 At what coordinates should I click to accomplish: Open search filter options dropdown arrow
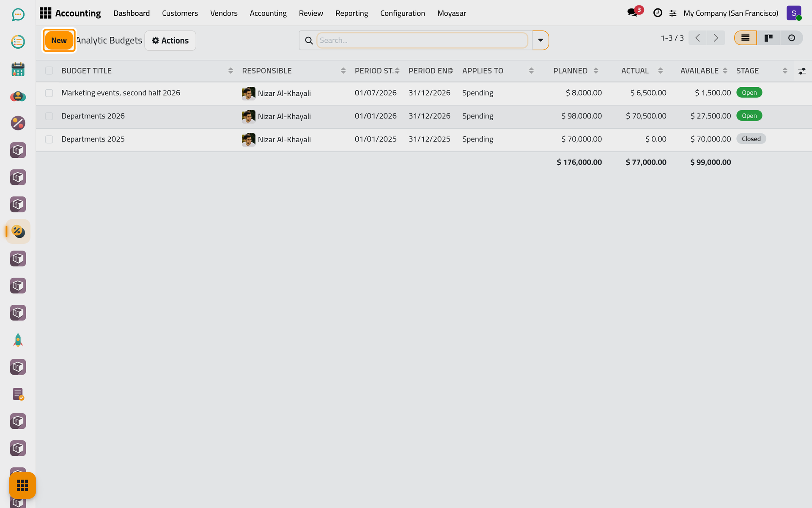(540, 40)
